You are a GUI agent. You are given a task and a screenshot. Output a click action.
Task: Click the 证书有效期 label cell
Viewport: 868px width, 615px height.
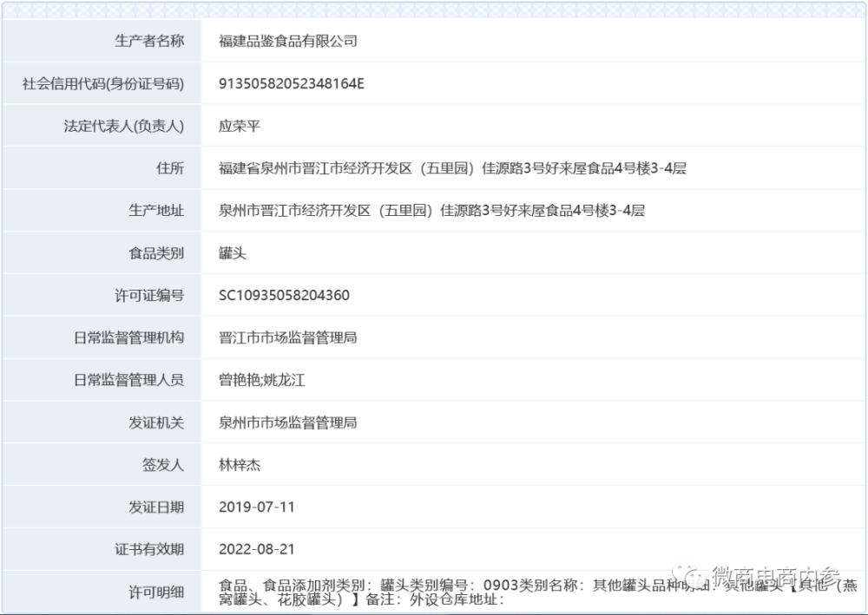coord(102,549)
